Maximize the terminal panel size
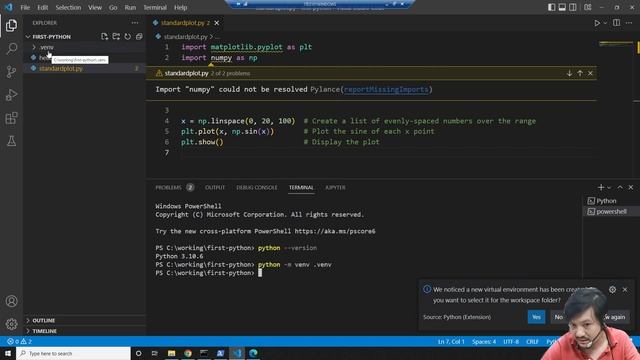Image resolution: width=640 pixels, height=360 pixels. 620,187
